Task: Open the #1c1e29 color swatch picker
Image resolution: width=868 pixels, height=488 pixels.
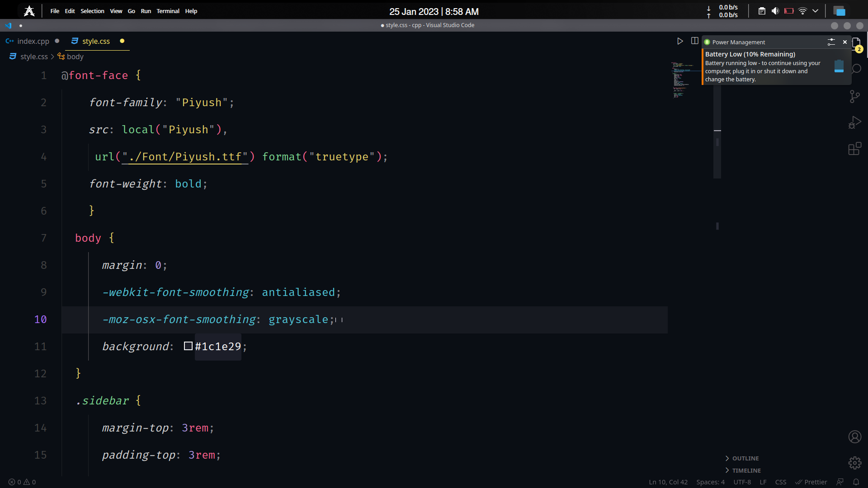Action: [x=188, y=346]
